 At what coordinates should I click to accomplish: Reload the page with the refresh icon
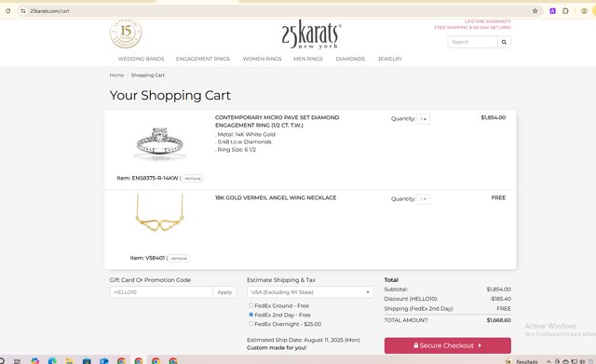pos(7,11)
